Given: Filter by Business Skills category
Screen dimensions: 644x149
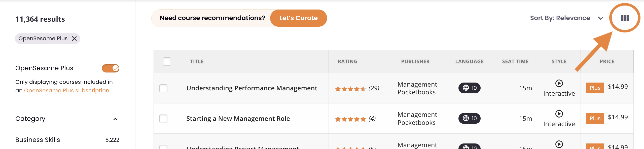Looking at the screenshot, I should (38, 140).
